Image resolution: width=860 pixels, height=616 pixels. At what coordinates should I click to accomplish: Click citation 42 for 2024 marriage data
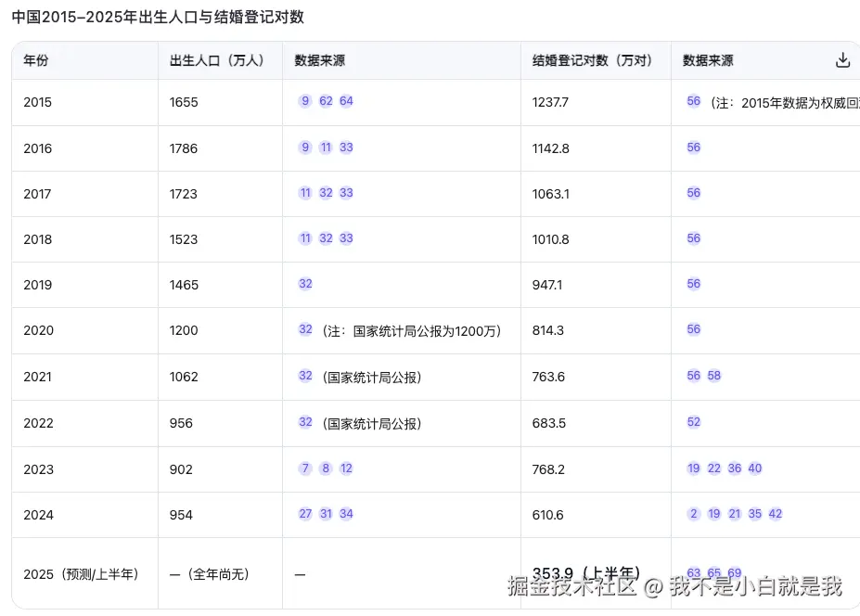pos(776,513)
